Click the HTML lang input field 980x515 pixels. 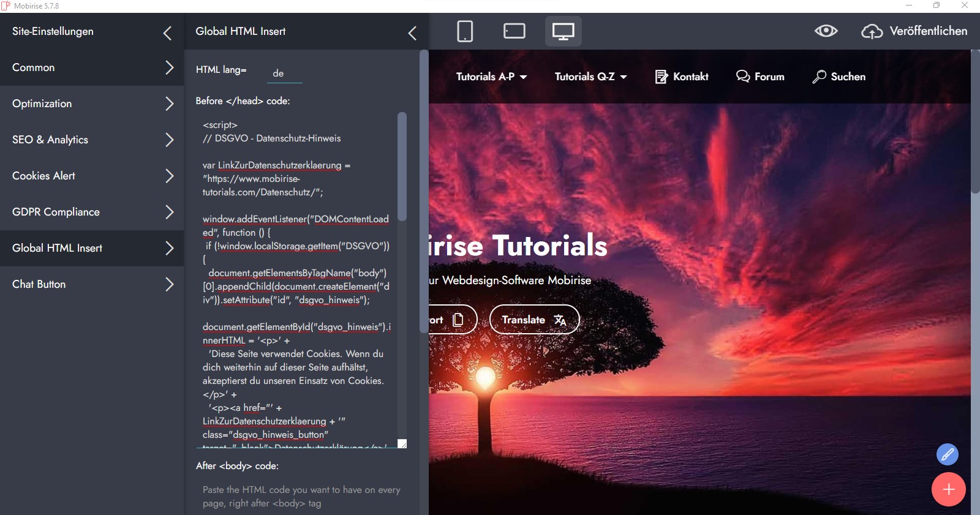tap(285, 73)
